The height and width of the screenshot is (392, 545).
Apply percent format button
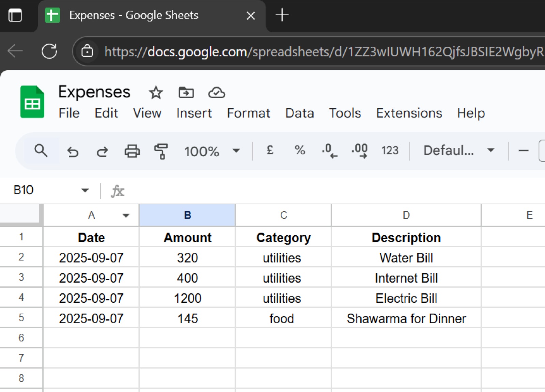(300, 150)
